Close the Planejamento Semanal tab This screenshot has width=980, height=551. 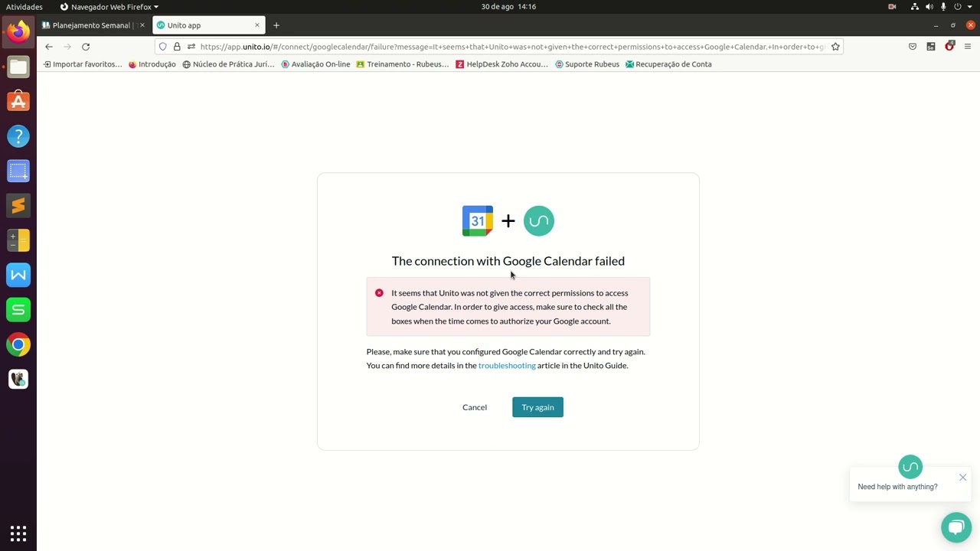(x=142, y=25)
